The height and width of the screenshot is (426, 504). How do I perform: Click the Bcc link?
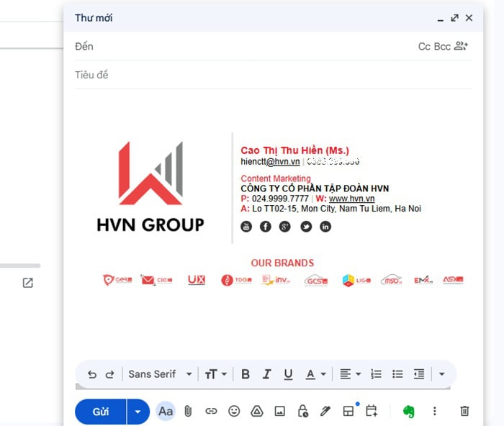point(442,47)
